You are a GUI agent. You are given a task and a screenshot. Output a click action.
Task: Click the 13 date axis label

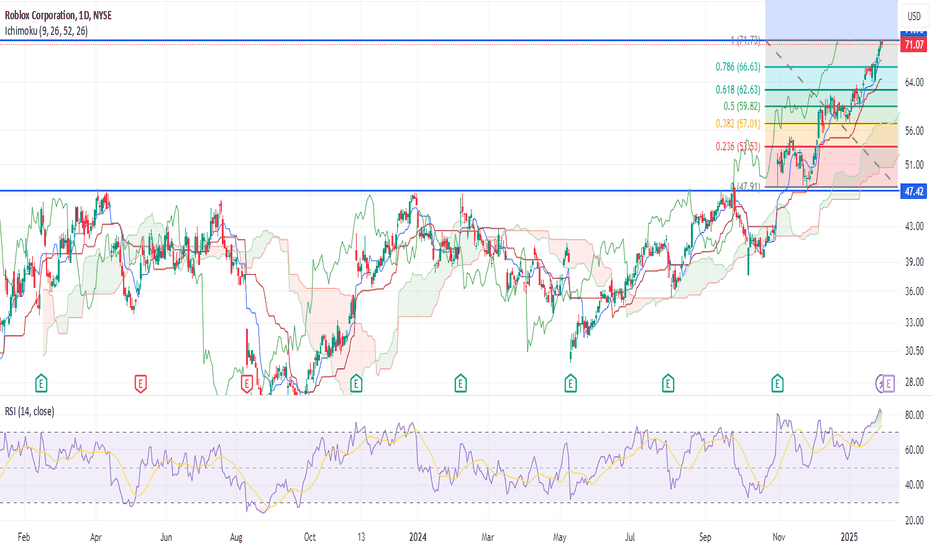(361, 537)
